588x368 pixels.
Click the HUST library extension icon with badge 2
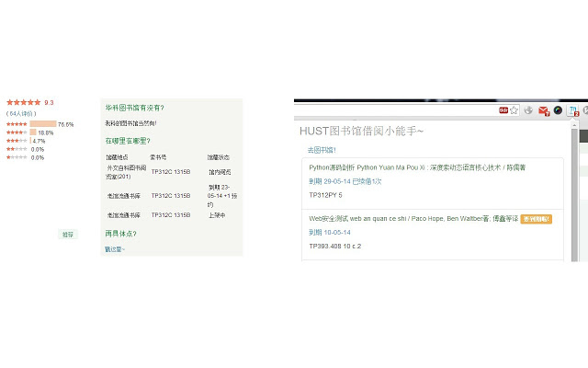coord(573,110)
